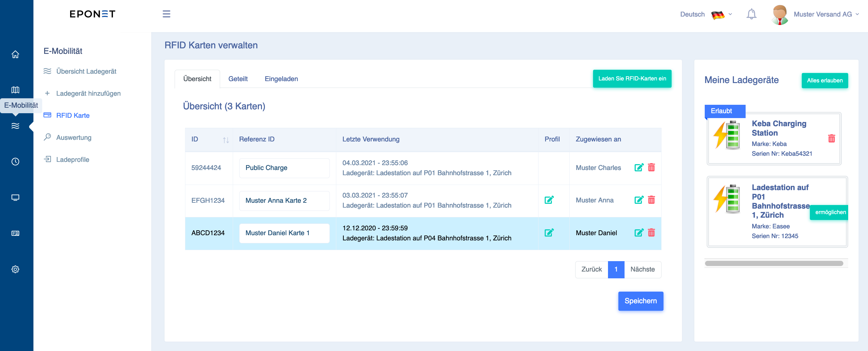Screen dimensions: 868x351
Task: Switch to the Eingeladen tab
Action: [x=281, y=79]
